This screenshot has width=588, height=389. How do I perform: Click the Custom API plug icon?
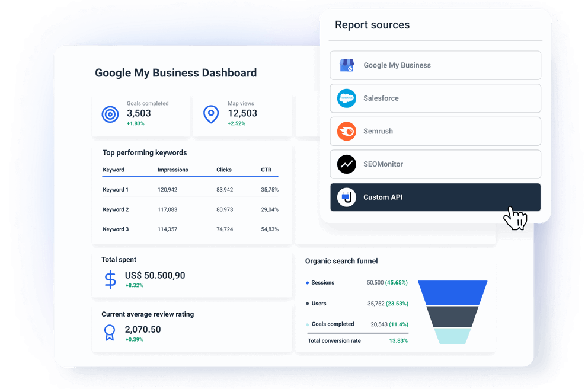(x=346, y=197)
